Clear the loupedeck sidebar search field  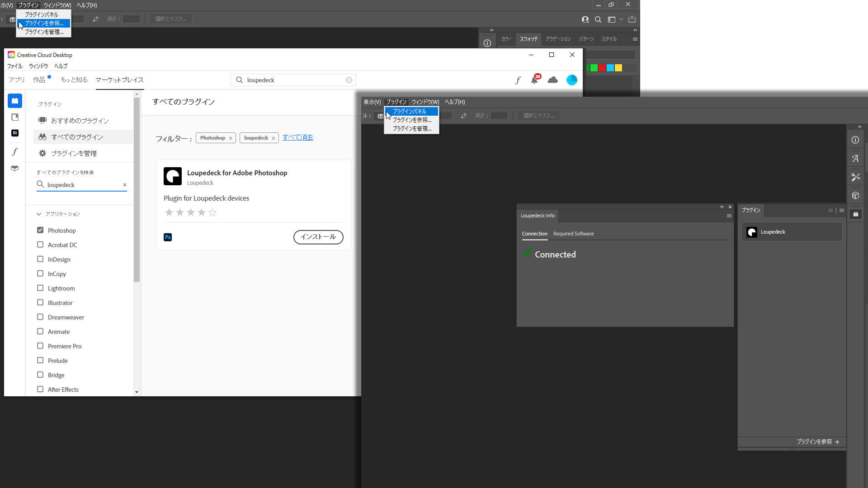point(125,185)
